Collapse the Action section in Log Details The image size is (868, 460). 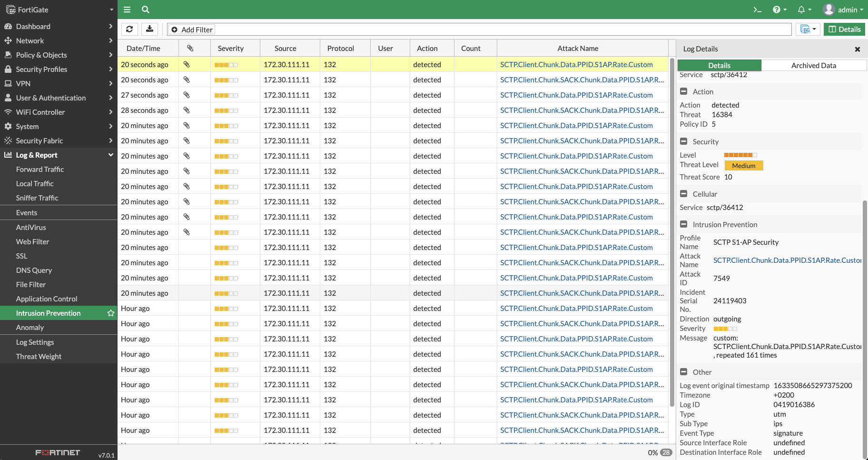pos(684,91)
